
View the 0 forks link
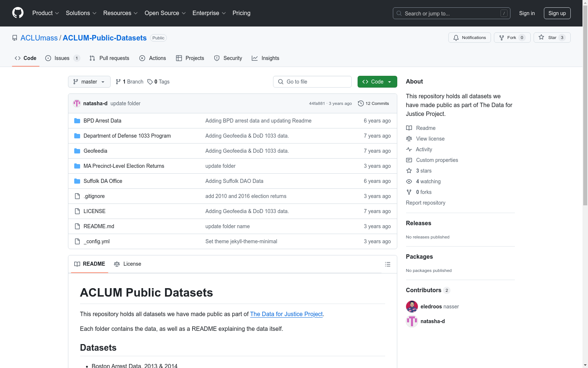tap(419, 192)
